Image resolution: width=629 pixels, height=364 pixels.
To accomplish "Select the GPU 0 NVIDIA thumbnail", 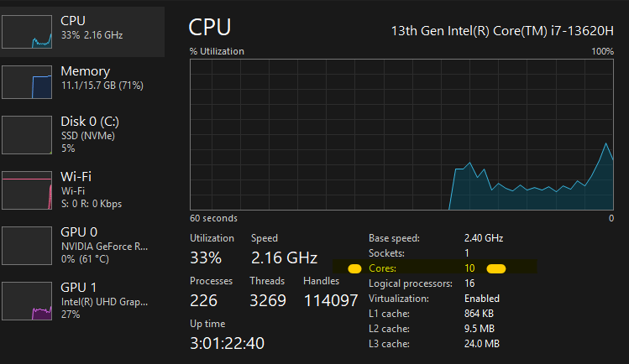I will click(27, 246).
